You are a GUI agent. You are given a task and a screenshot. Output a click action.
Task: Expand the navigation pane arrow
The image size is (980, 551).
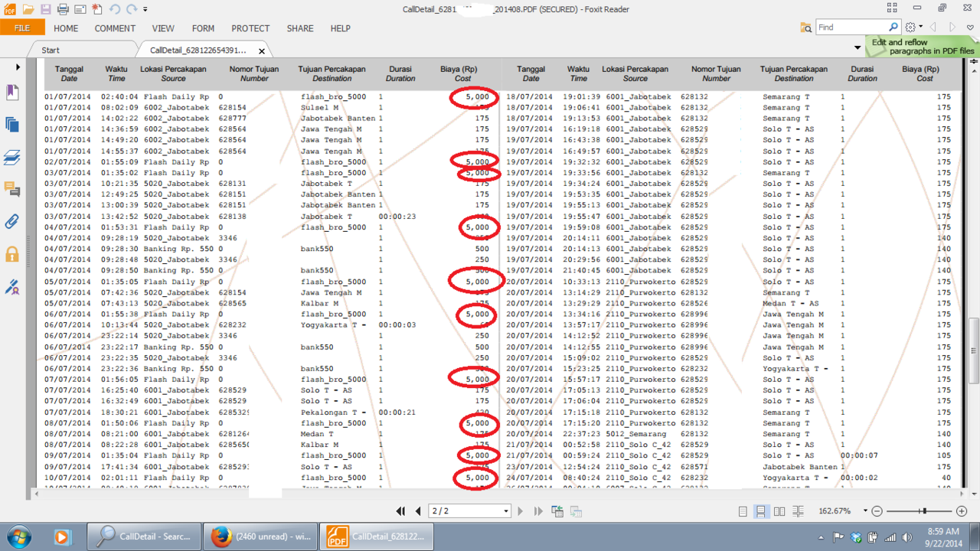(x=18, y=67)
